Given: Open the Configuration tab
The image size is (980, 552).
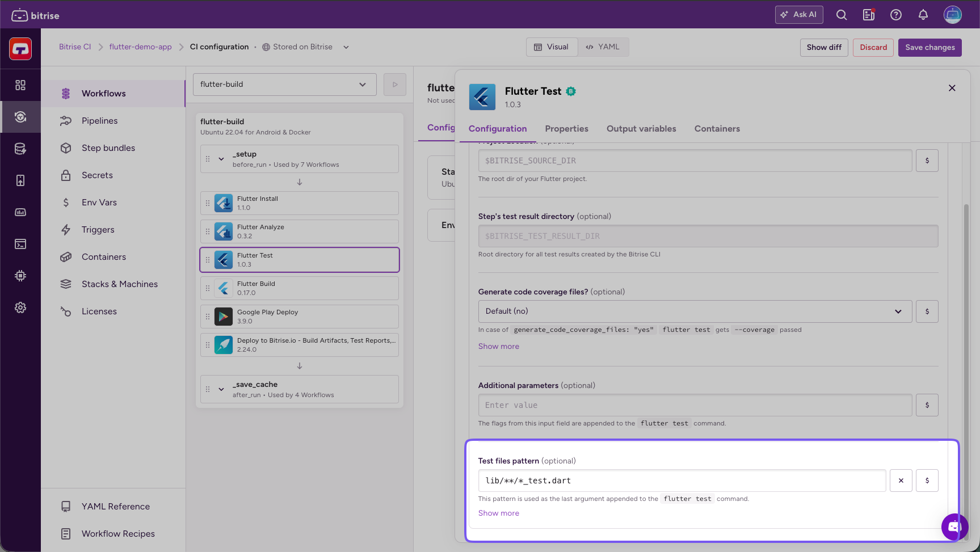Looking at the screenshot, I should 498,129.
